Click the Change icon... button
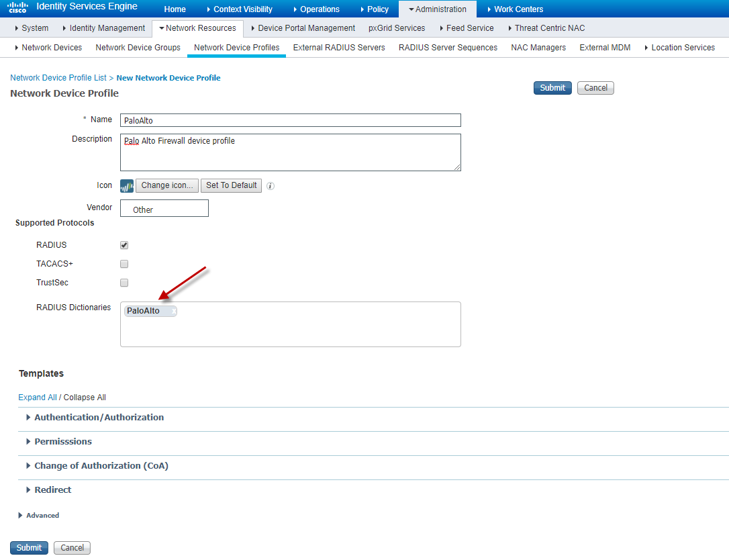Image resolution: width=729 pixels, height=560 pixels. pos(167,185)
